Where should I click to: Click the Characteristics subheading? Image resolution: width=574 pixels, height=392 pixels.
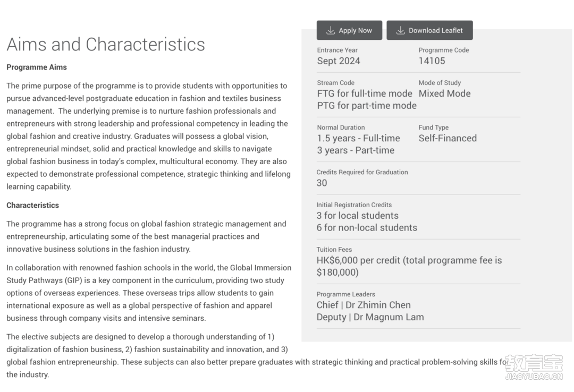[x=32, y=206]
